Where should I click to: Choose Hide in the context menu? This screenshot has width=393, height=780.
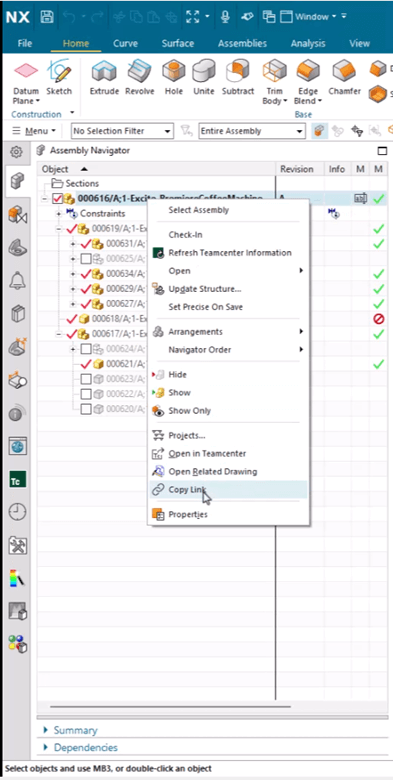point(229,375)
